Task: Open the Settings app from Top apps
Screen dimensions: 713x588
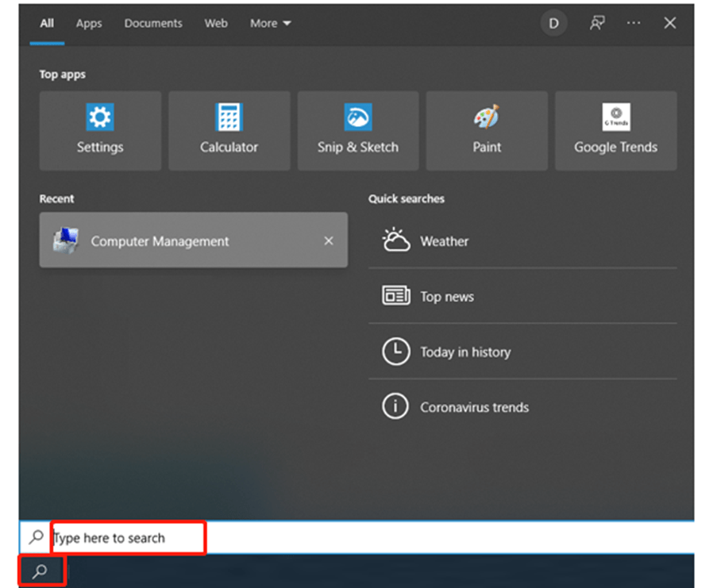Action: [100, 130]
